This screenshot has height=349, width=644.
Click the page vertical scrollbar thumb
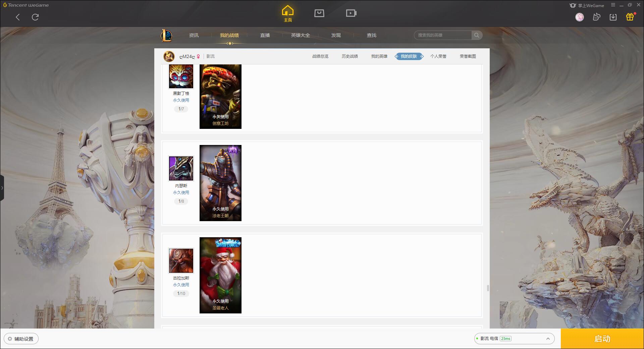pos(488,288)
